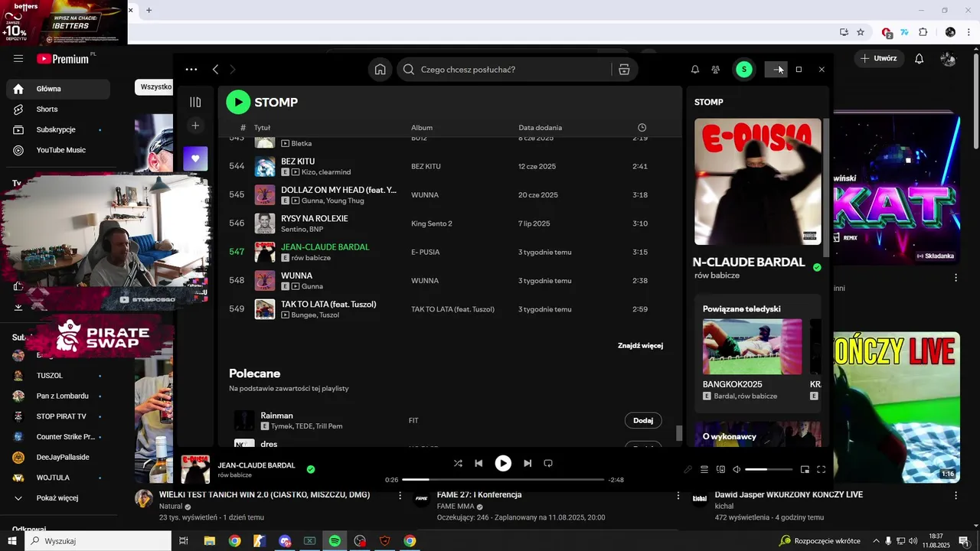Adjust Spotify volume slider

[769, 469]
